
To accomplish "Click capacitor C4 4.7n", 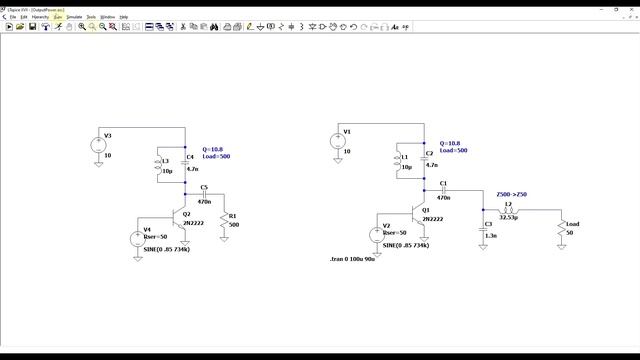I will [185, 163].
